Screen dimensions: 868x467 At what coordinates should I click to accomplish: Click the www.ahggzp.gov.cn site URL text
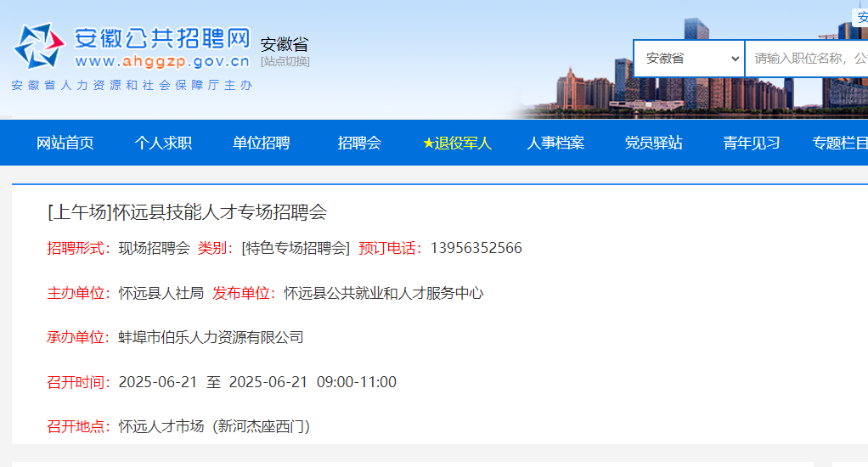pos(162,61)
